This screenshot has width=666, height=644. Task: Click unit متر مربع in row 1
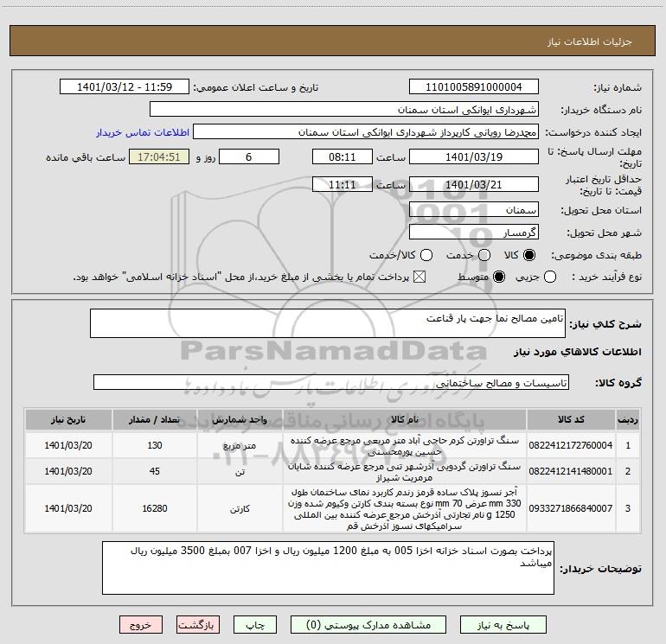240,446
